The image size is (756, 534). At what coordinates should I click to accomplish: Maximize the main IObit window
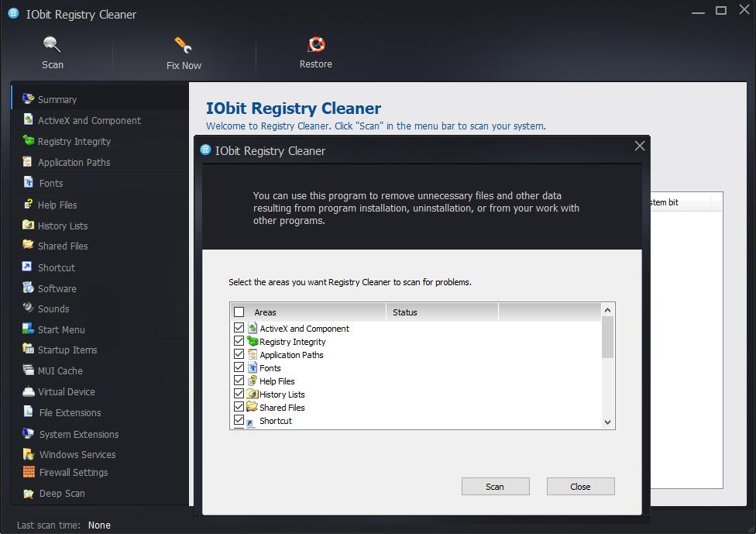(721, 10)
